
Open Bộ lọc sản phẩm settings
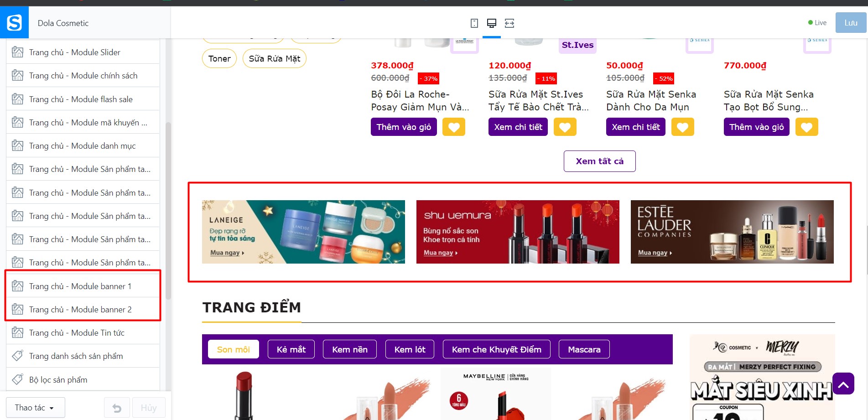point(83,379)
